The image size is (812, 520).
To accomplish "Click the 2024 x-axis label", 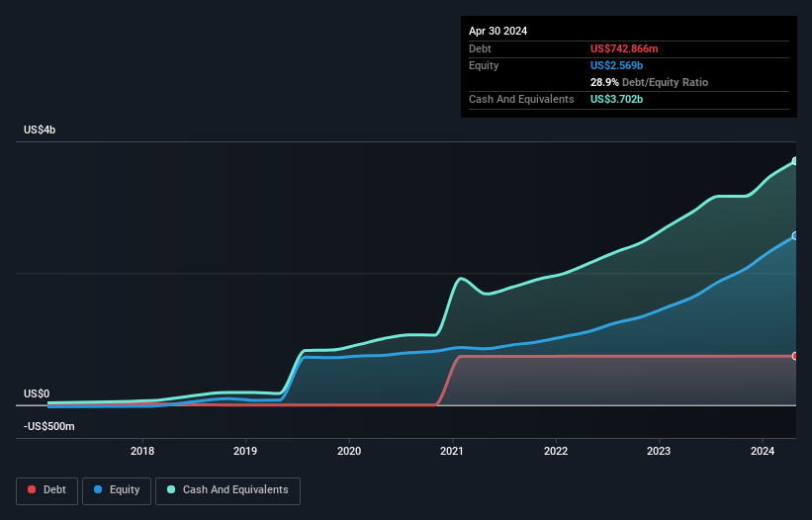I will 763,451.
